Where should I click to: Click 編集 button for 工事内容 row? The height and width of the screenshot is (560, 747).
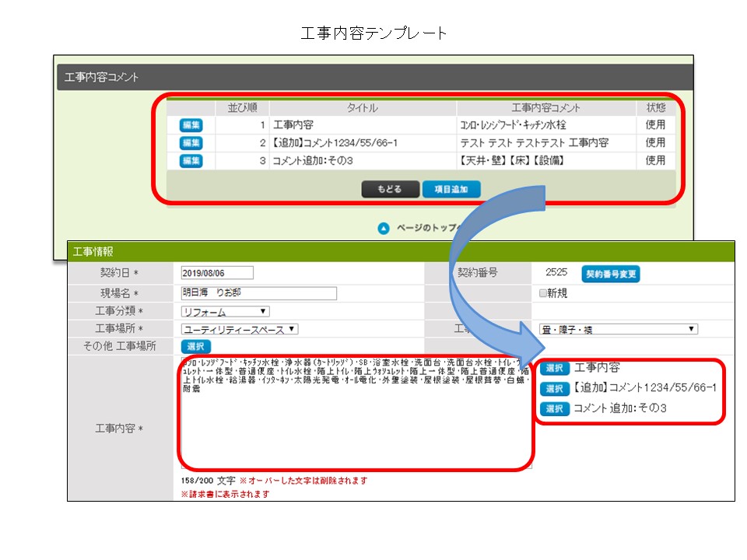(191, 124)
